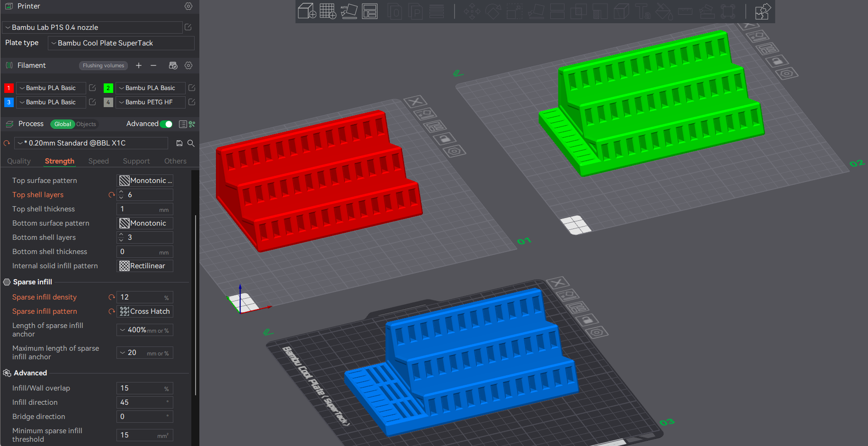
Task: Open assembly view puzzle icon
Action: point(763,11)
